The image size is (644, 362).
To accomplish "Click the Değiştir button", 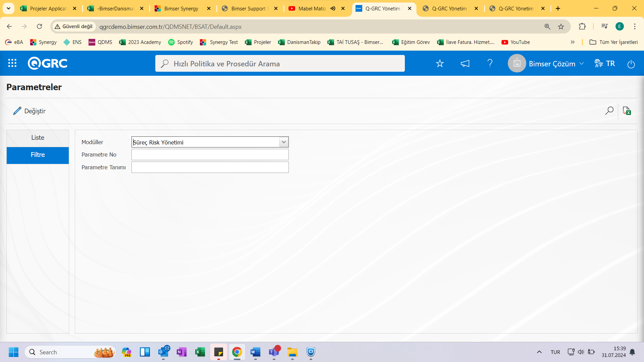I will coord(30,111).
